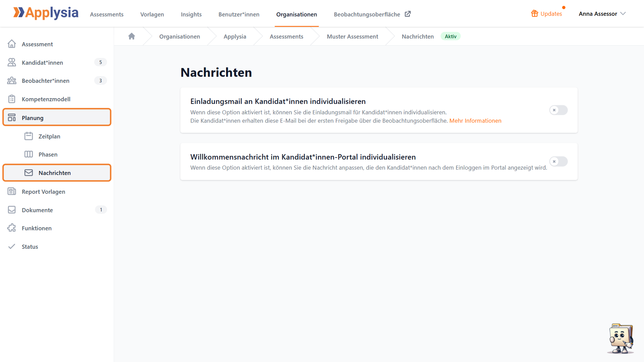Click the home icon in breadcrumb
The image size is (644, 362).
tap(131, 36)
